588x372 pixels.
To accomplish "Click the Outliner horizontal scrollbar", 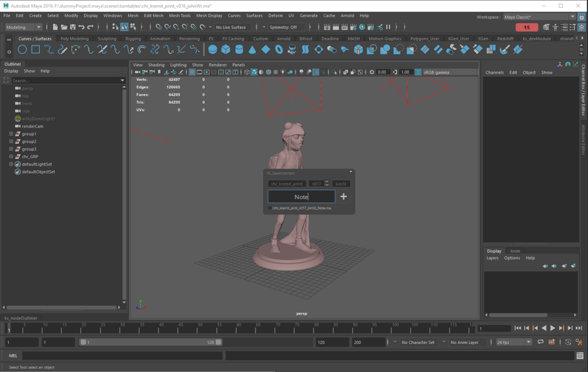I will [61, 307].
